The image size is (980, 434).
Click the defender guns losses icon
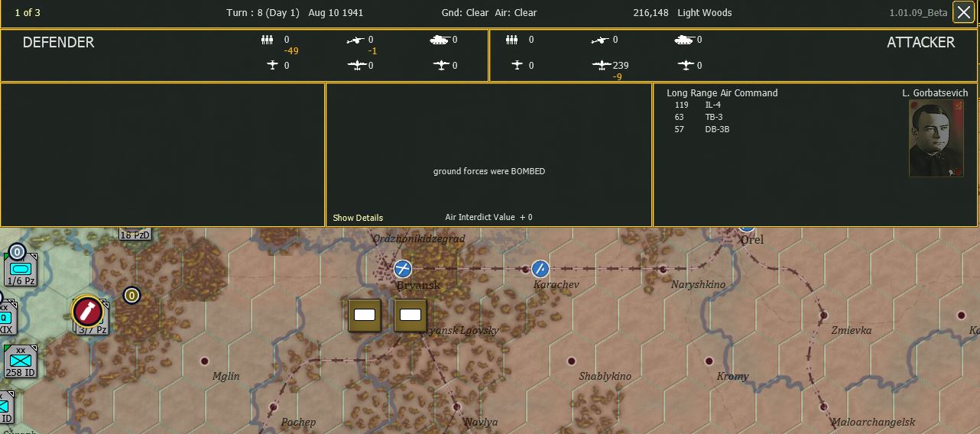355,40
